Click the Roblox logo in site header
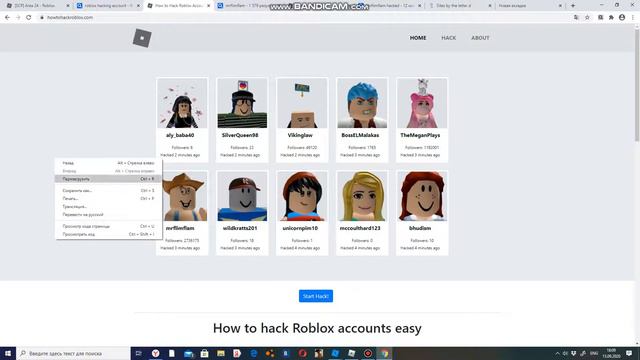The height and width of the screenshot is (360, 640). pyautogui.click(x=142, y=38)
